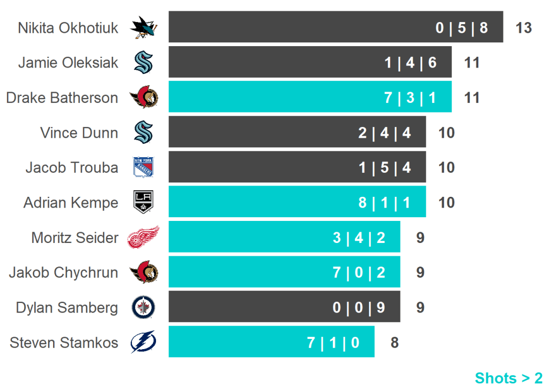Viewport: 549px width, 392px height.
Task: Click the Winnipeg Jets logo
Action: pyautogui.click(x=143, y=307)
